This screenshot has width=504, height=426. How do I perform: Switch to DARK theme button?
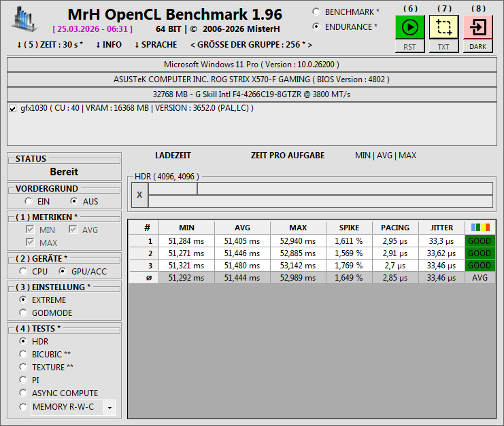478,47
